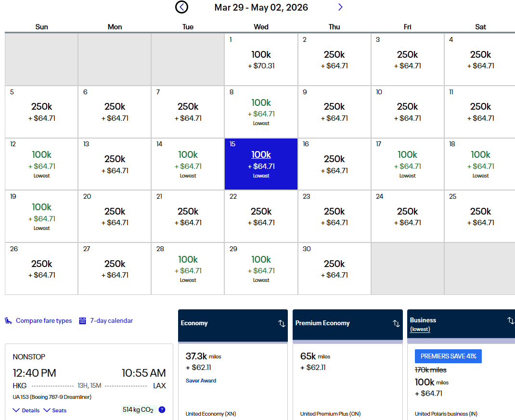
Task: Click the seat icon beside Compare fare types
Action: tap(9, 321)
